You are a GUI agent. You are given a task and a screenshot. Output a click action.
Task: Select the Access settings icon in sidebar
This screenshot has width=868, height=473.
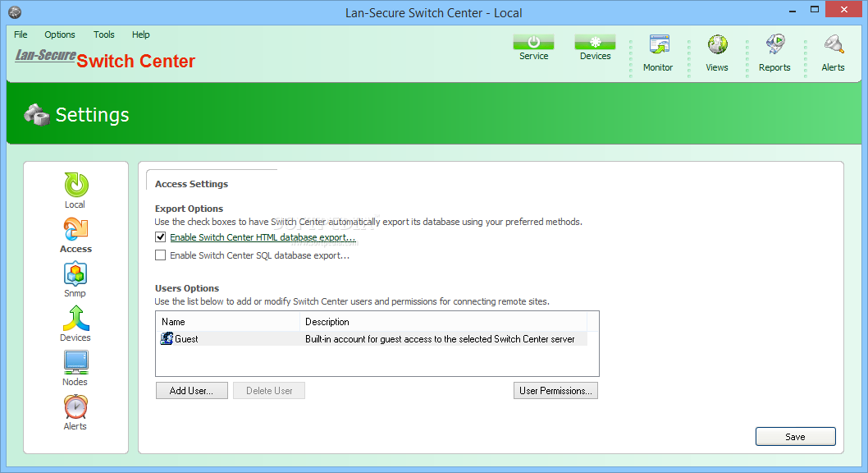click(x=75, y=229)
